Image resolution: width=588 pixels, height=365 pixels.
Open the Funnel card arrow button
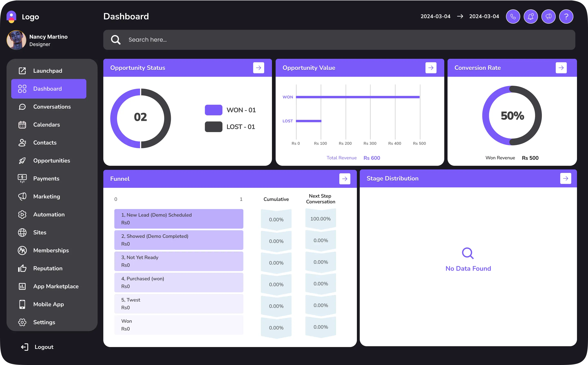[x=345, y=179]
